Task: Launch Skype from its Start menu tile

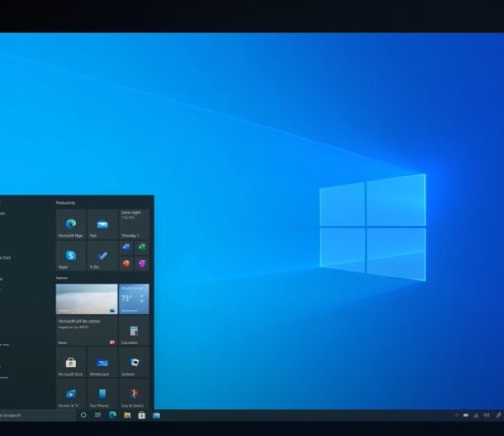Action: [71, 256]
